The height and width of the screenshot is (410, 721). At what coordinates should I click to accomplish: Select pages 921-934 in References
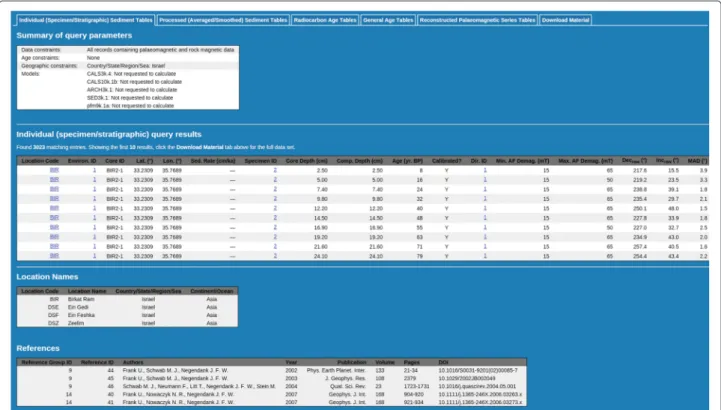pos(413,402)
